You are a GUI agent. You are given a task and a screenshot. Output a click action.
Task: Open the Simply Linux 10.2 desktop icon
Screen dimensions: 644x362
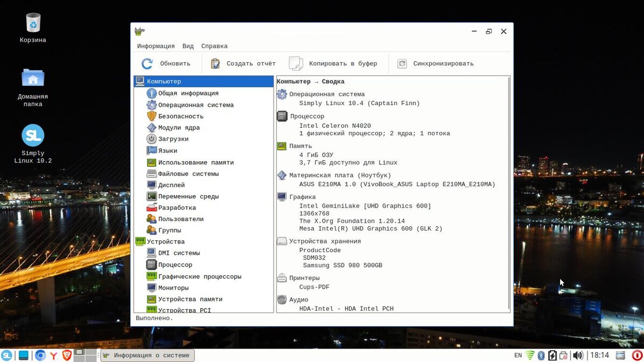(33, 135)
